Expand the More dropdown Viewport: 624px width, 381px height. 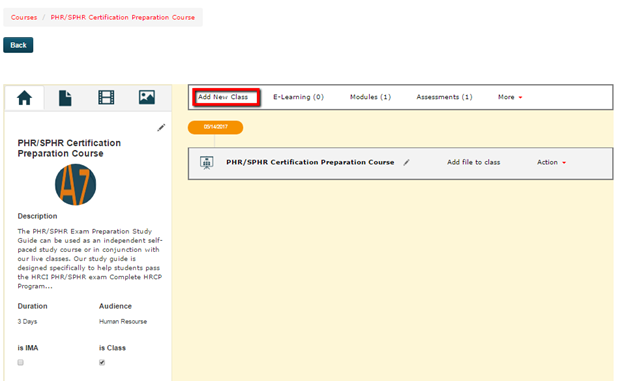[510, 97]
